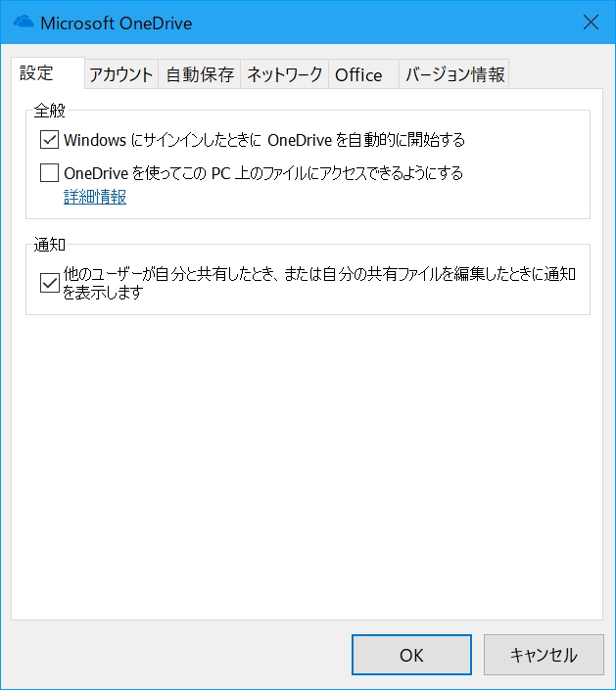This screenshot has width=616, height=690.
Task: Click the 通知 group heading
Action: 50,245
